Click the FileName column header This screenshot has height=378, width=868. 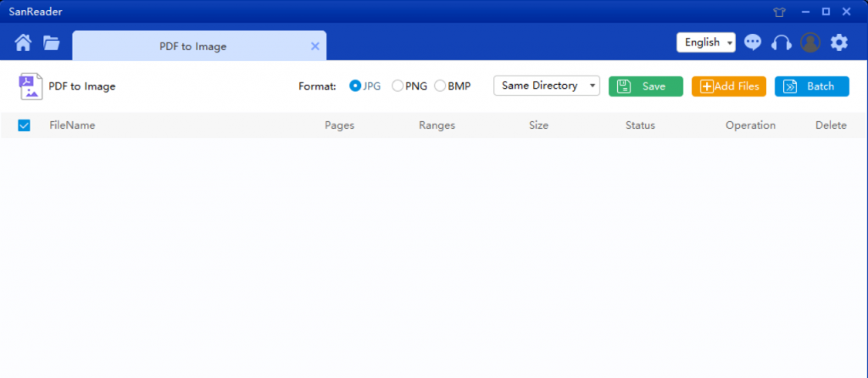click(x=72, y=125)
